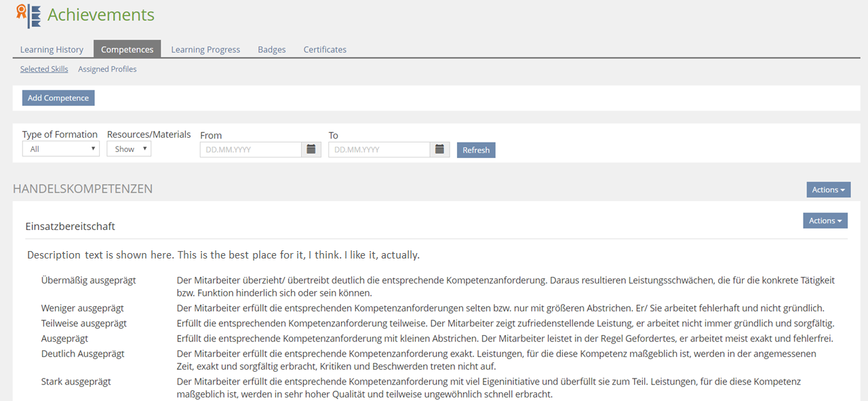Go to the Badges tab

(x=271, y=50)
